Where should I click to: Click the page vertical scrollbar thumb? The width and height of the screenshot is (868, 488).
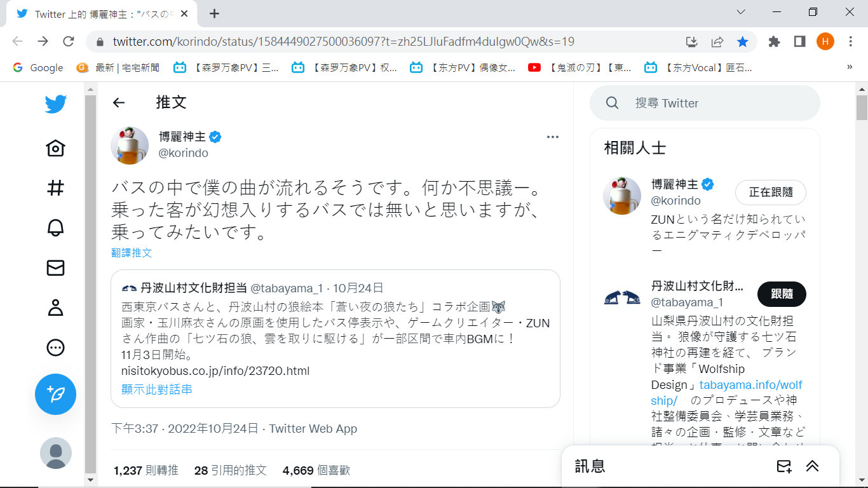point(862,108)
